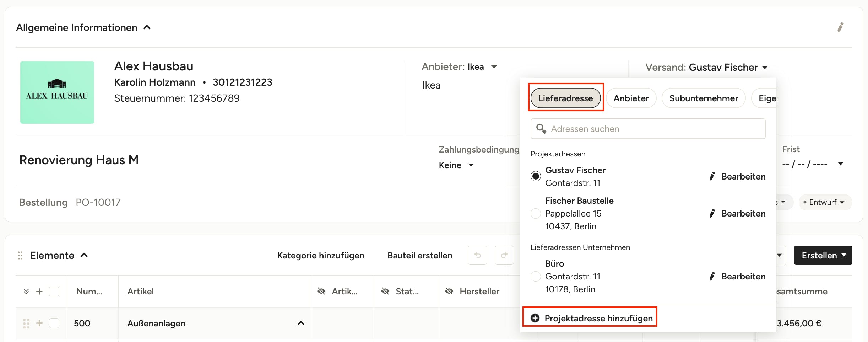868x342 pixels.
Task: Toggle the select-all checkbox in table header
Action: (x=54, y=292)
